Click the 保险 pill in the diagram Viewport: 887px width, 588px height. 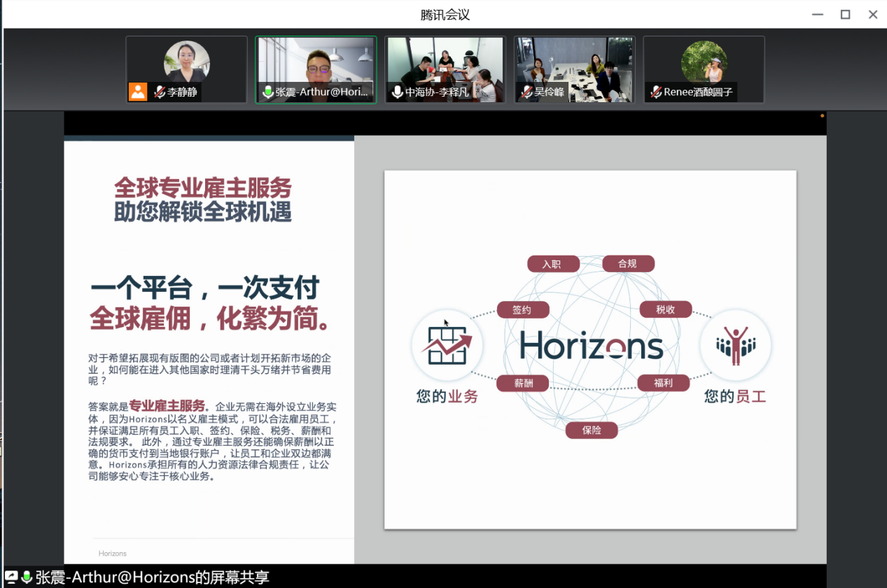click(x=592, y=430)
